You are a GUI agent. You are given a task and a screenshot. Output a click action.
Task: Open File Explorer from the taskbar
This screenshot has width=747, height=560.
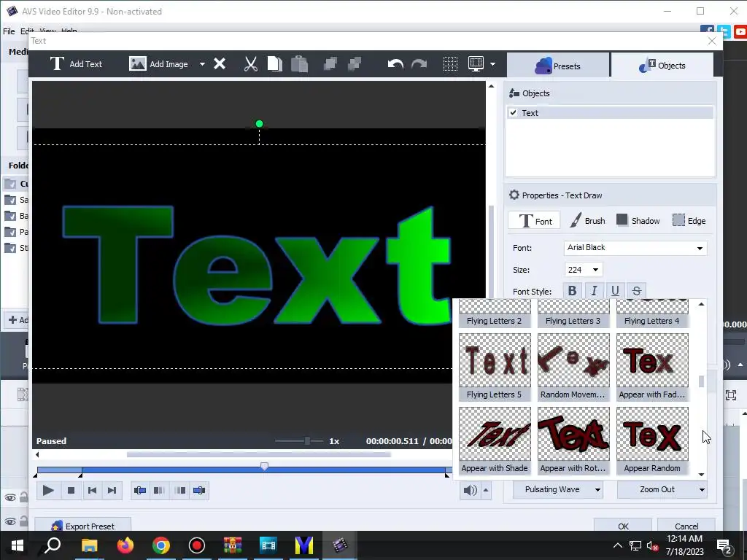tap(89, 545)
